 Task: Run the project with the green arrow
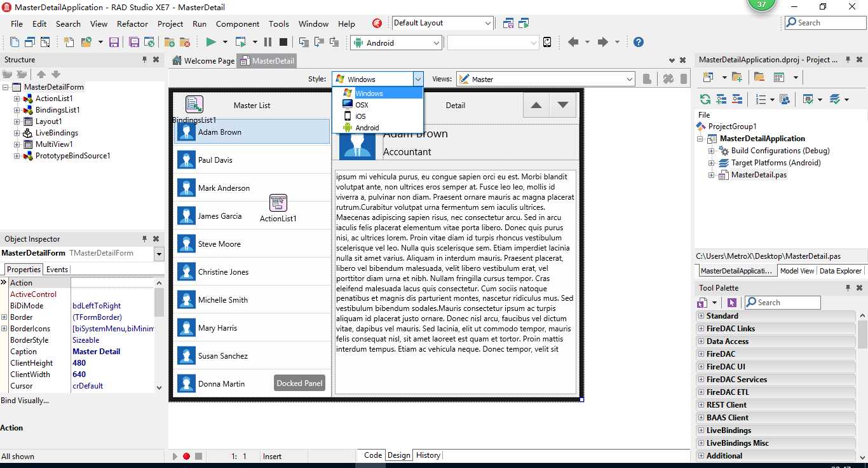pos(211,43)
